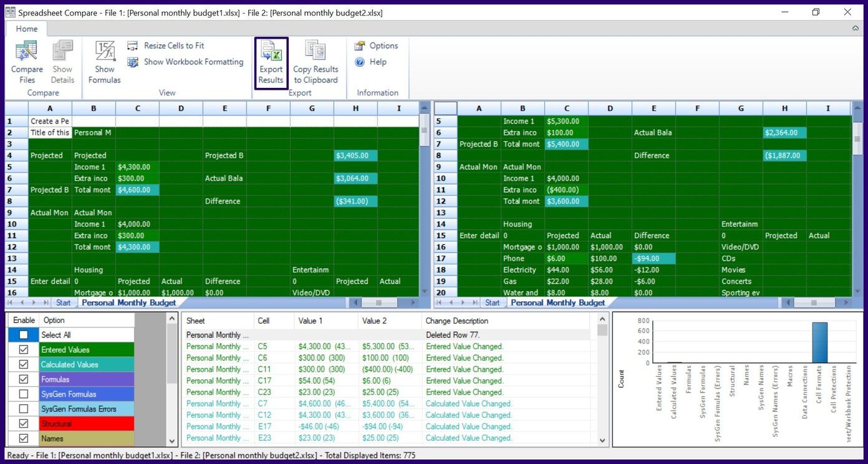Uncheck the Entered Values checkbox
This screenshot has height=464, width=868.
click(24, 350)
